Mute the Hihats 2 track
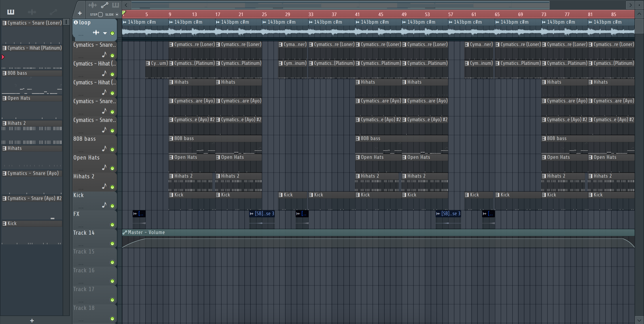The image size is (644, 324). pyautogui.click(x=112, y=187)
